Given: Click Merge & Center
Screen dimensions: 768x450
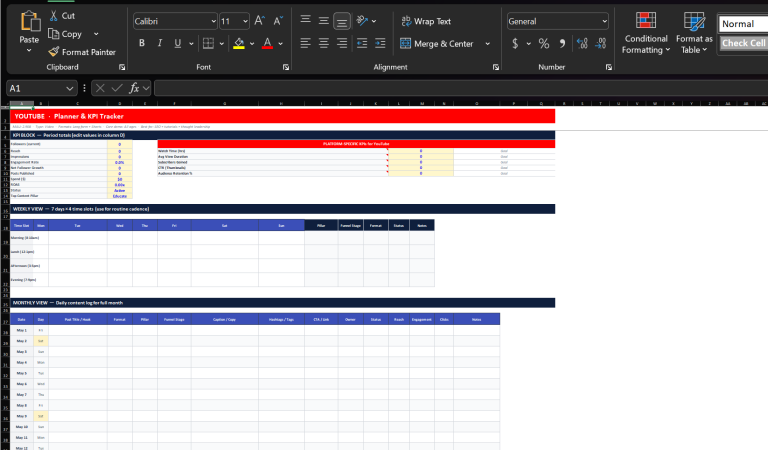Looking at the screenshot, I should tap(437, 44).
